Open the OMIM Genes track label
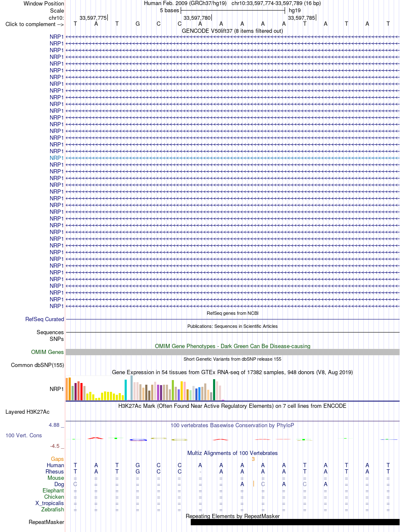 pos(48,352)
